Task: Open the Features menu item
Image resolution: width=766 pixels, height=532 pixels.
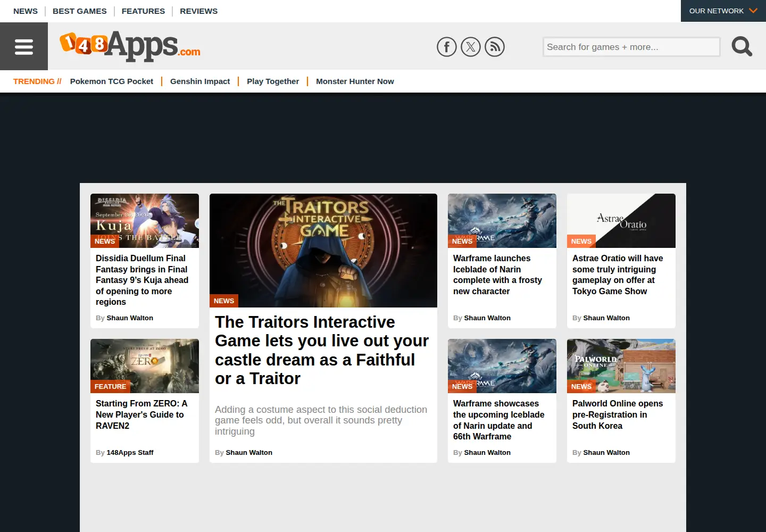Action: coord(143,11)
